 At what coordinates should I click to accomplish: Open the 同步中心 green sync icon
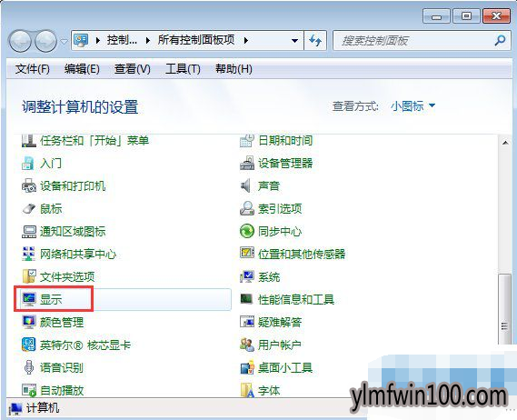(x=246, y=231)
